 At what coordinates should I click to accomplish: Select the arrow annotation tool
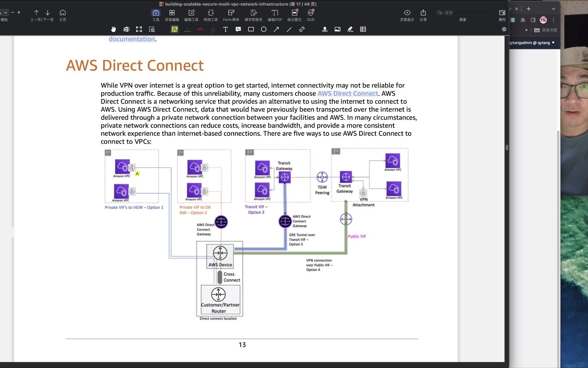(x=276, y=29)
